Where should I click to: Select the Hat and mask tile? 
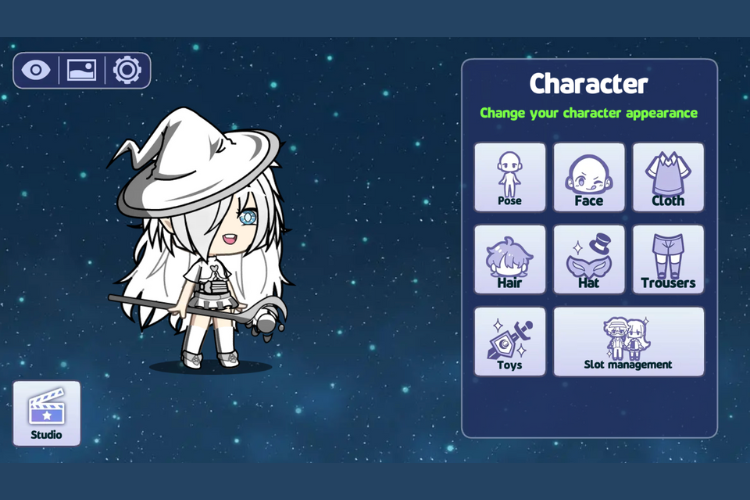point(589,259)
